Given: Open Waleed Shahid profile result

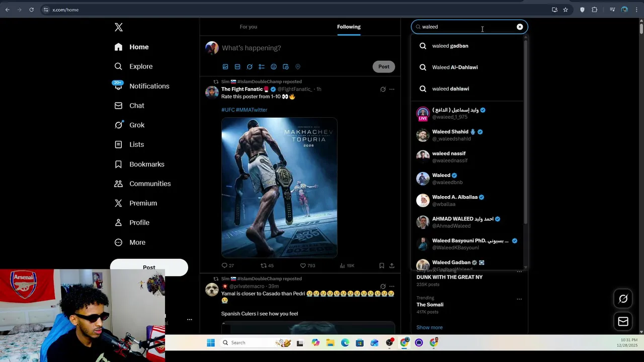Looking at the screenshot, I should [x=467, y=135].
